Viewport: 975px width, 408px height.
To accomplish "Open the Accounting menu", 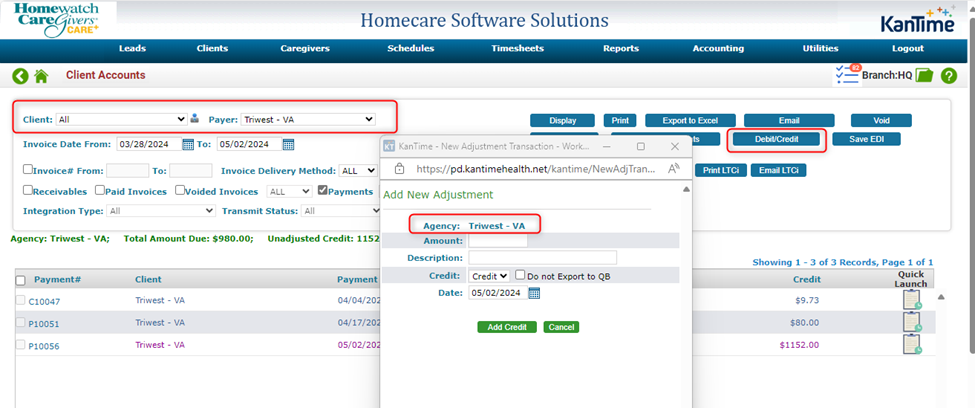I will [718, 48].
